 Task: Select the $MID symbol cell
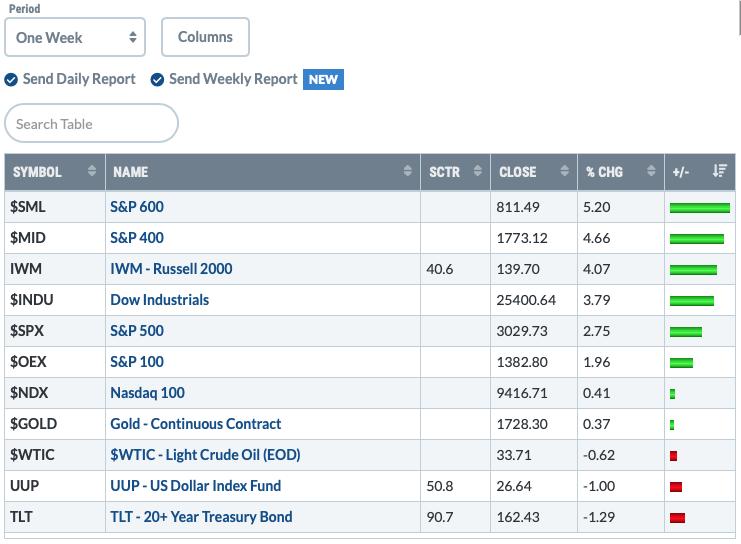click(x=55, y=238)
